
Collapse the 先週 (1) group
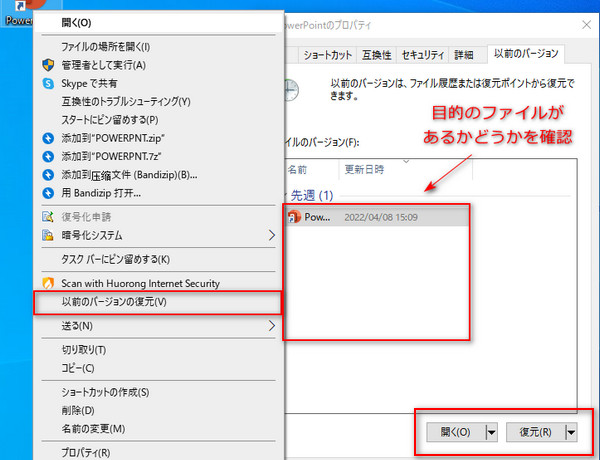click(286, 196)
